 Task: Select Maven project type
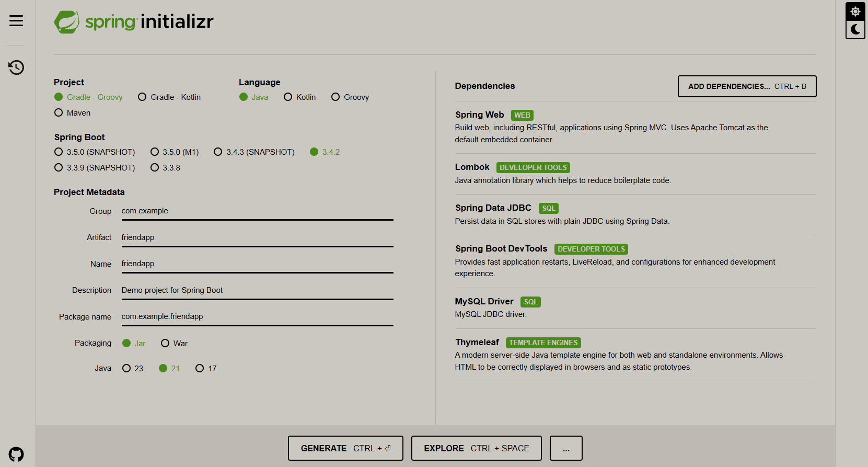[73, 113]
